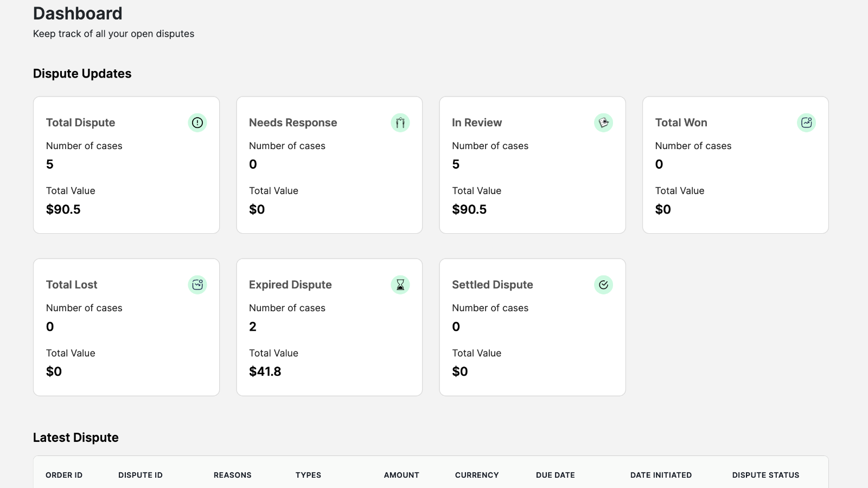Sort table by Dispute ID column
The image size is (868, 488).
click(x=141, y=475)
